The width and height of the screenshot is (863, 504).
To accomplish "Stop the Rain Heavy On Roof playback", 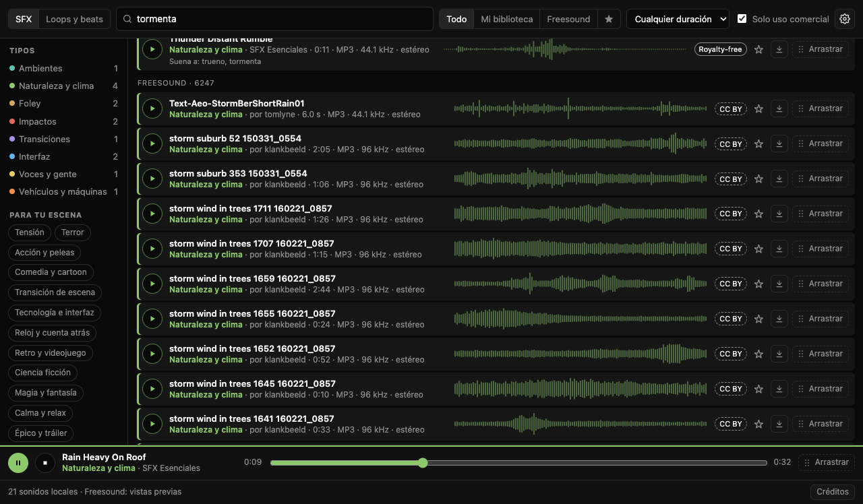I will (44, 462).
